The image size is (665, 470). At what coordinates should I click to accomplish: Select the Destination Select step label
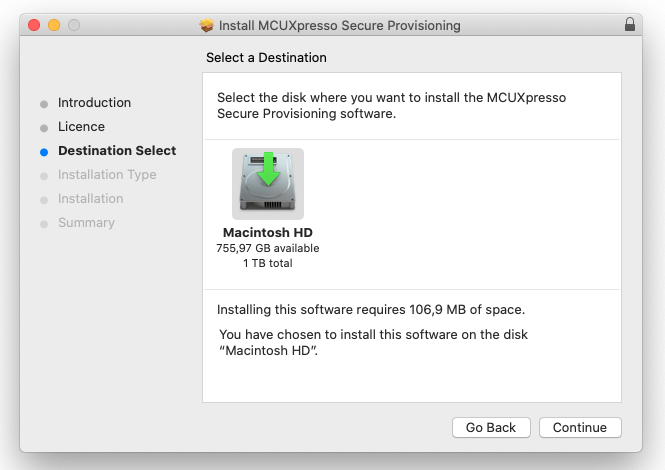click(117, 151)
